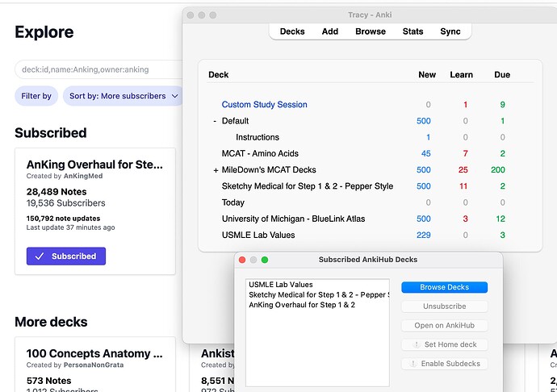
Task: Click the Deck column header
Action: pyautogui.click(x=219, y=75)
